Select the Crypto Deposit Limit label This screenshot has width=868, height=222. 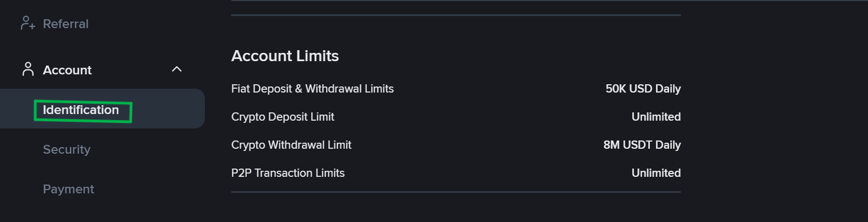283,117
